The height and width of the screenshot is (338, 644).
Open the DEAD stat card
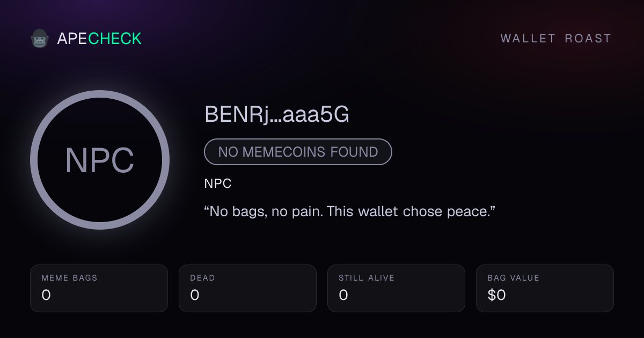point(247,288)
